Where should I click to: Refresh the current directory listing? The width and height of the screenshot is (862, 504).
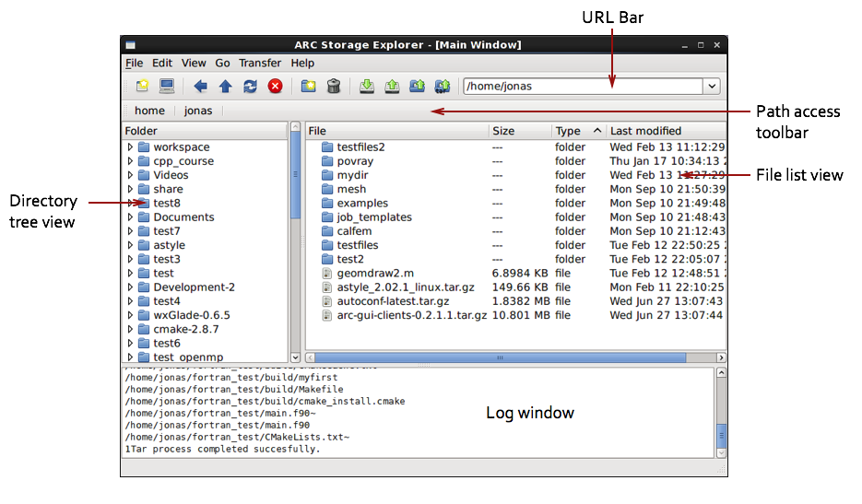coord(250,87)
